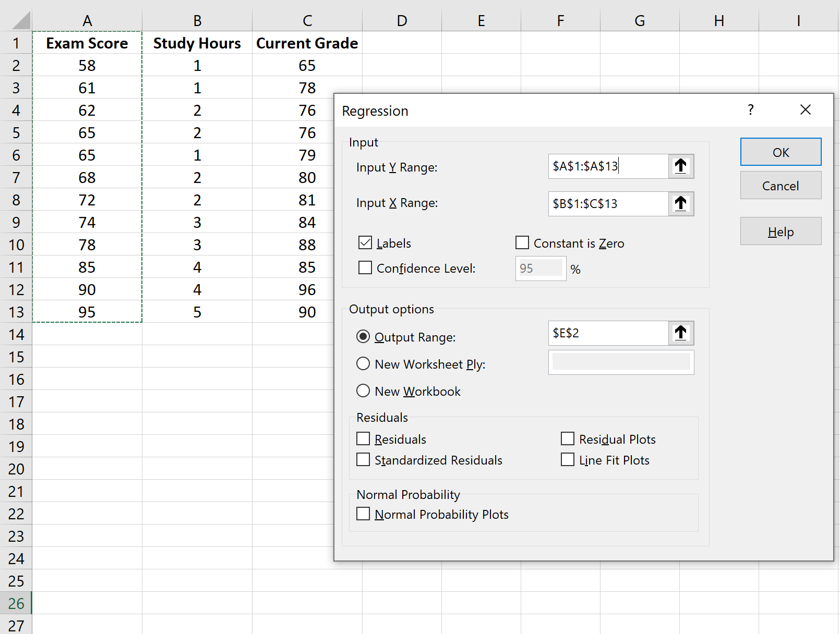Select the New Workbook output option
The width and height of the screenshot is (840, 634).
pos(363,391)
